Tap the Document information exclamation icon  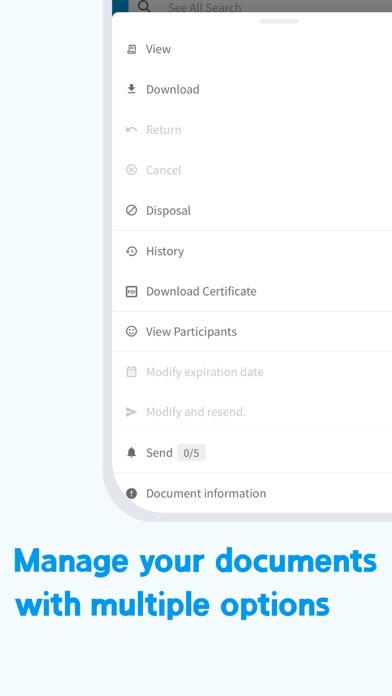coord(131,493)
